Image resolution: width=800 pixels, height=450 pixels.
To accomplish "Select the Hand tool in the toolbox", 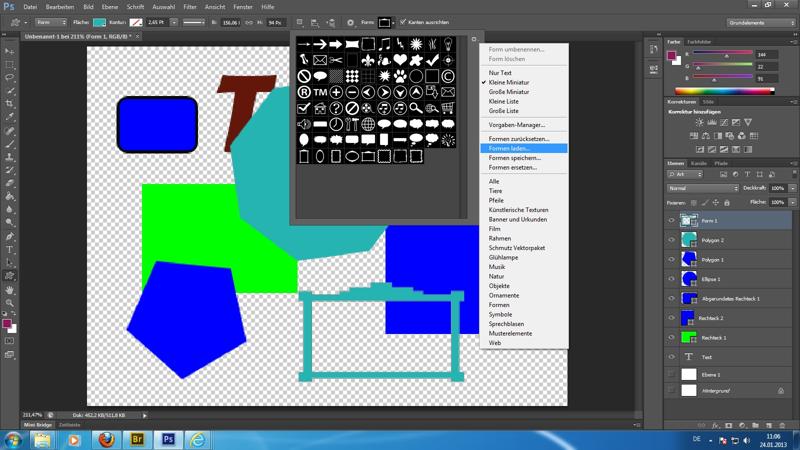I will 10,290.
